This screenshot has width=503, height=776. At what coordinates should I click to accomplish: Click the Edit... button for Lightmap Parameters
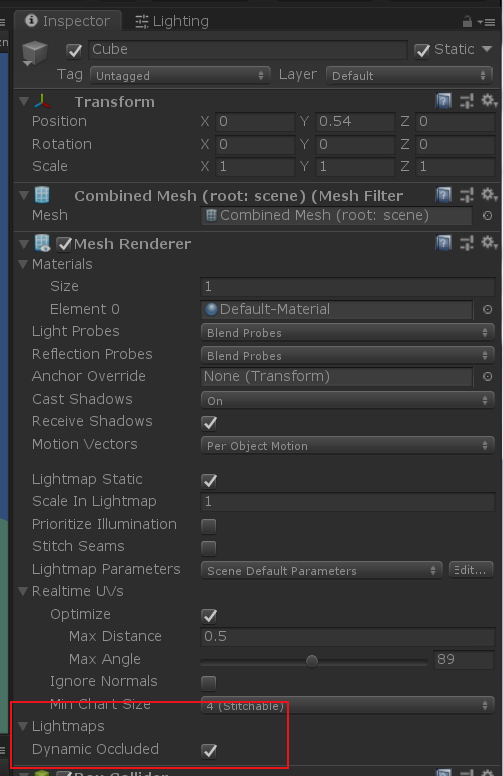point(471,570)
